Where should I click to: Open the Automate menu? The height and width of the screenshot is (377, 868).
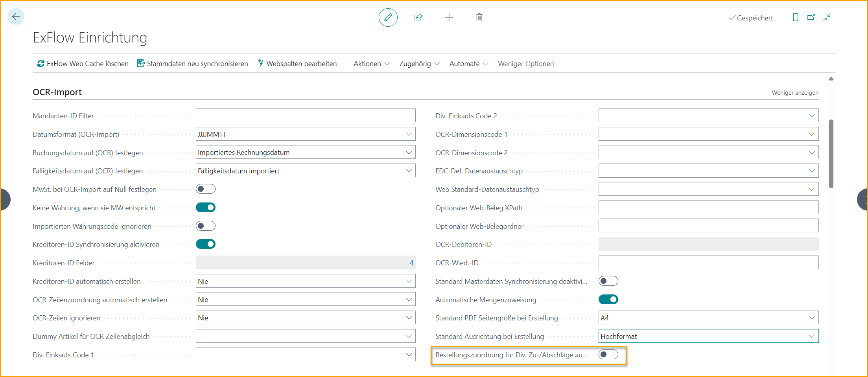[x=468, y=63]
